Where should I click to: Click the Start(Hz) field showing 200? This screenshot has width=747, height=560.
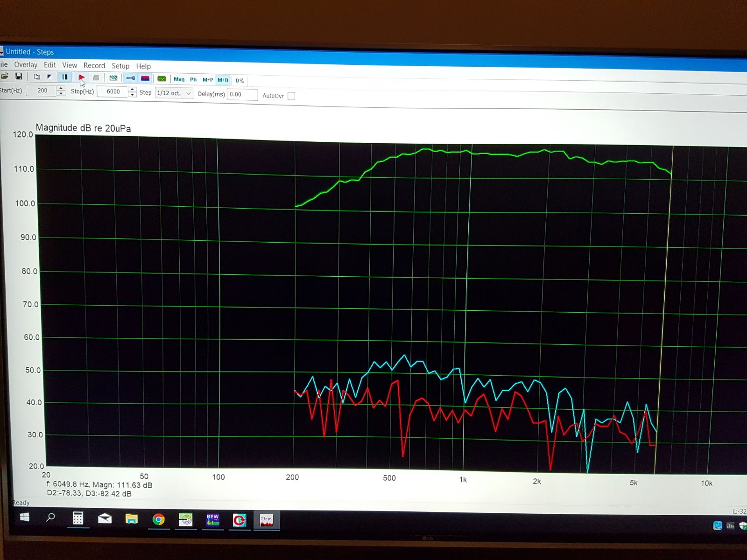tap(42, 91)
